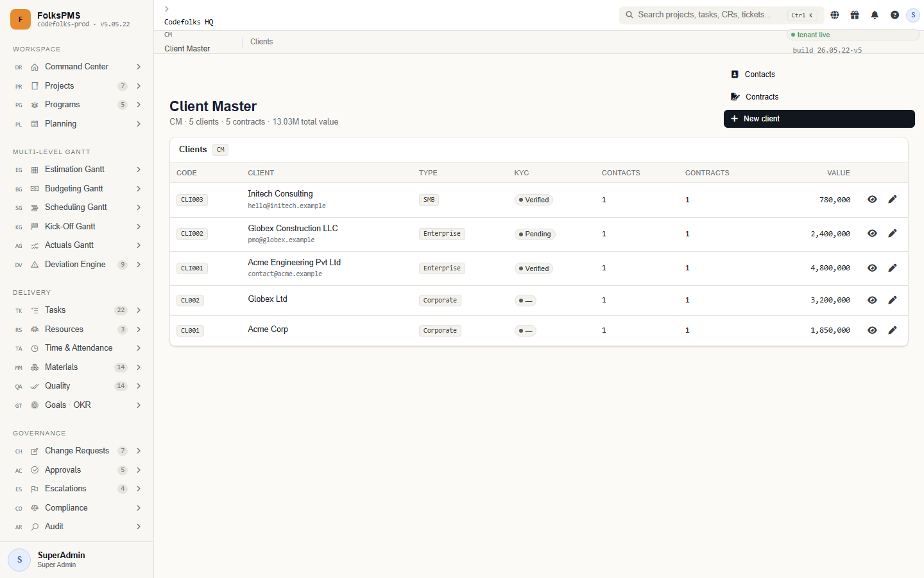
Task: Go to Escalations in sidebar
Action: click(x=77, y=489)
